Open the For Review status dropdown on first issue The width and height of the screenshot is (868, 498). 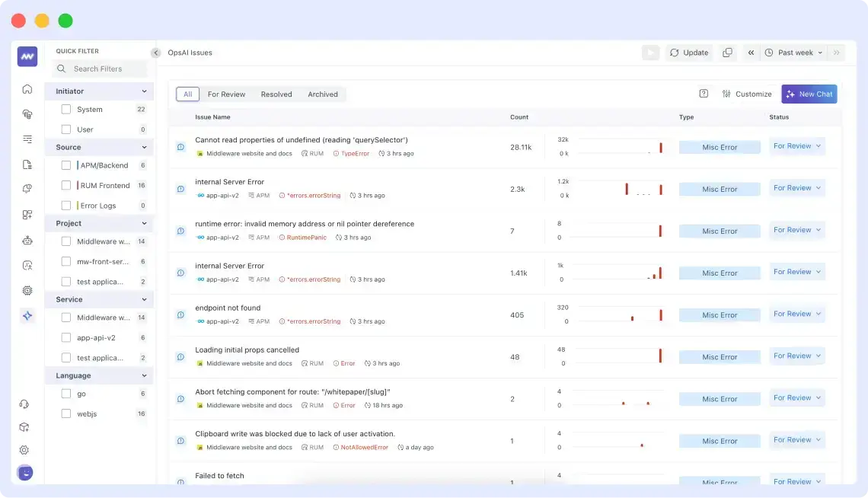797,145
